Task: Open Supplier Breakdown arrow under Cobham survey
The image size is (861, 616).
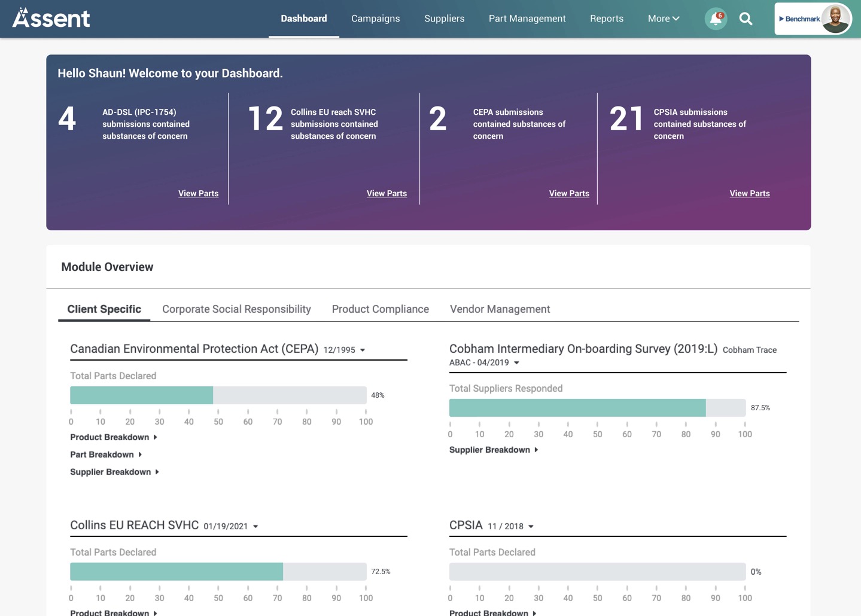Action: pos(536,450)
